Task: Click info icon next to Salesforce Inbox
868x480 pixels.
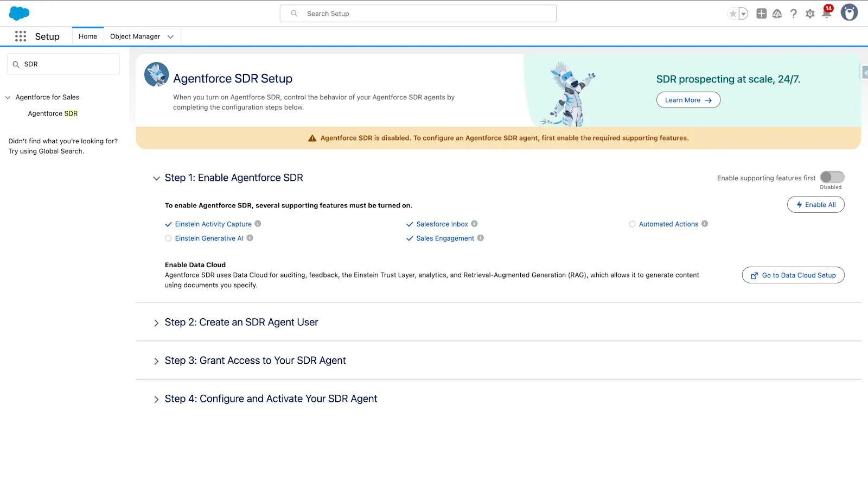Action: [x=474, y=224]
